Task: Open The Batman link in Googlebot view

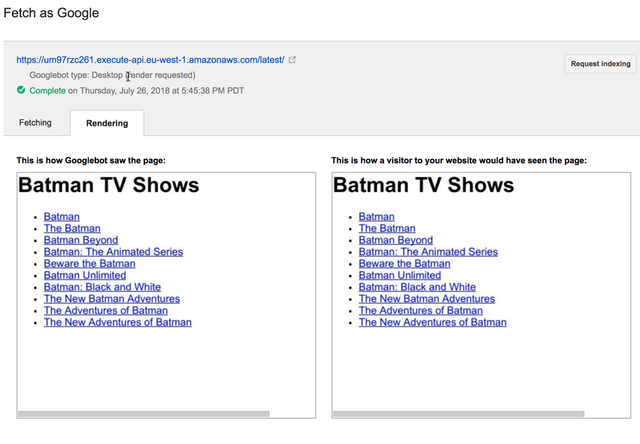Action: (72, 229)
